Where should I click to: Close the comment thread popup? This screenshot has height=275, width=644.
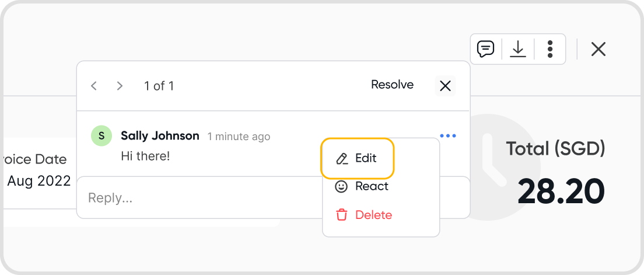point(445,86)
